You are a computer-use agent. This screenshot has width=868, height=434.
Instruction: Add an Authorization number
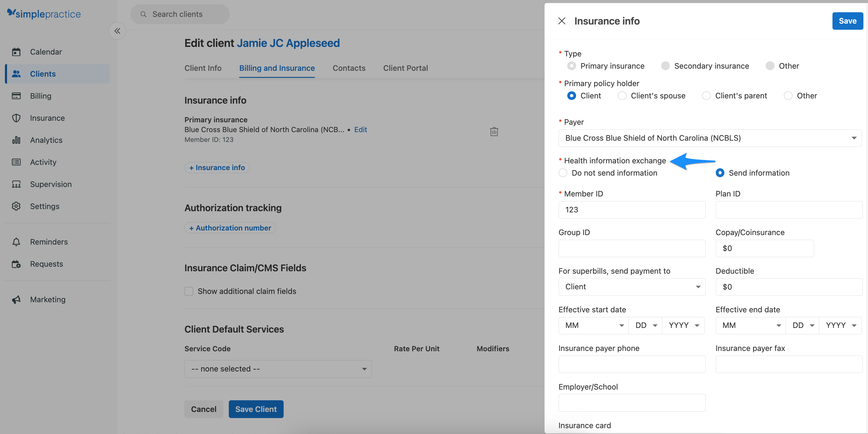[230, 228]
